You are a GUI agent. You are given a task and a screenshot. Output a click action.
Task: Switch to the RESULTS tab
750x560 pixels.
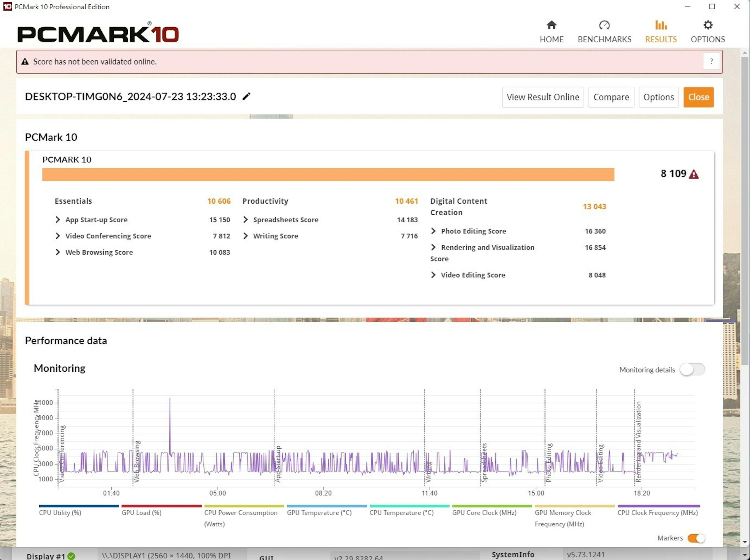click(x=660, y=32)
